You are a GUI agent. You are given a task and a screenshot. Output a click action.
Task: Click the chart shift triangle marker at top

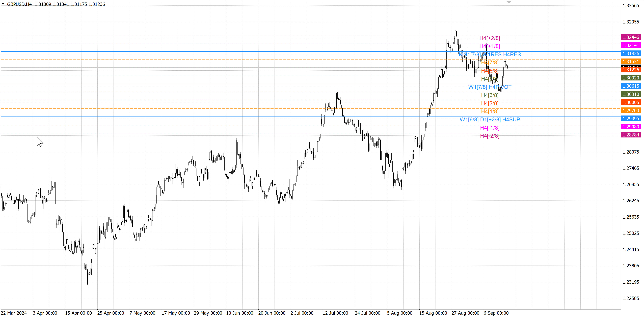click(509, 2)
